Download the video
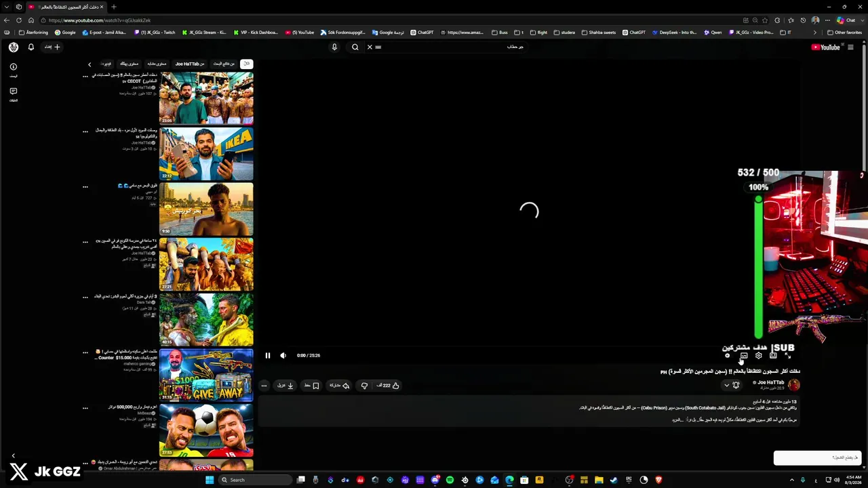 pos(285,386)
